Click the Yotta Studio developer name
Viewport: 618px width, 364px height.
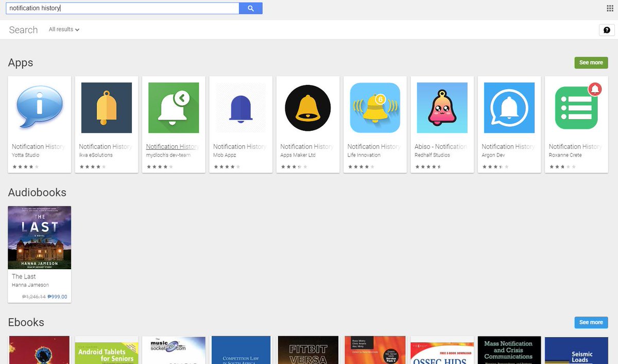[x=26, y=155]
